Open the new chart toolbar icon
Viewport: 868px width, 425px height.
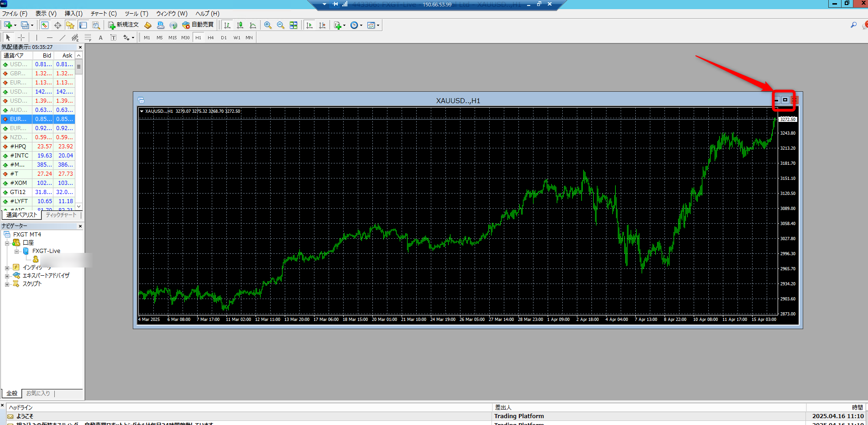8,25
